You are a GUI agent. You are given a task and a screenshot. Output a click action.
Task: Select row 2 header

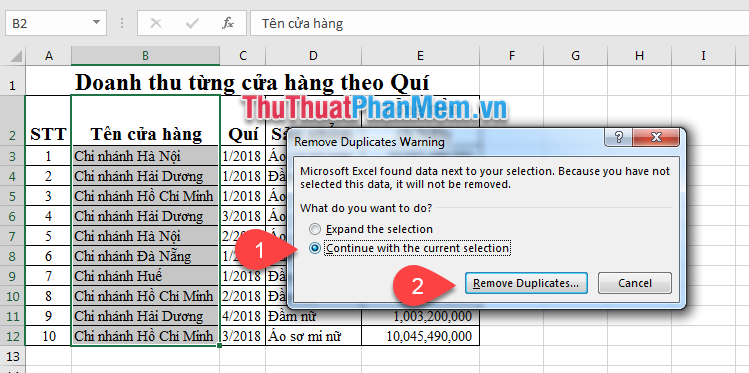12,121
